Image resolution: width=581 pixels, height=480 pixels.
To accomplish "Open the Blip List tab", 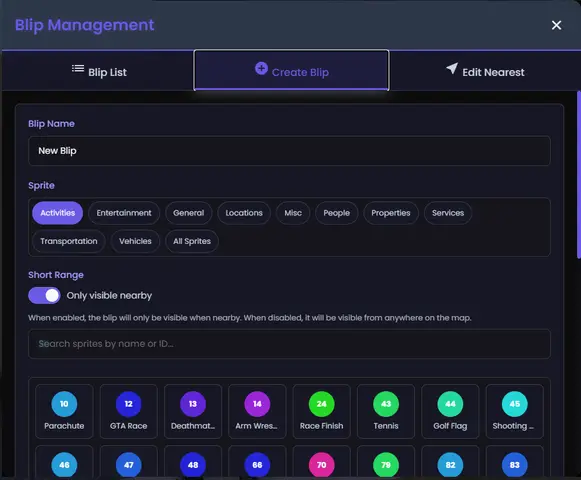I will click(x=98, y=71).
